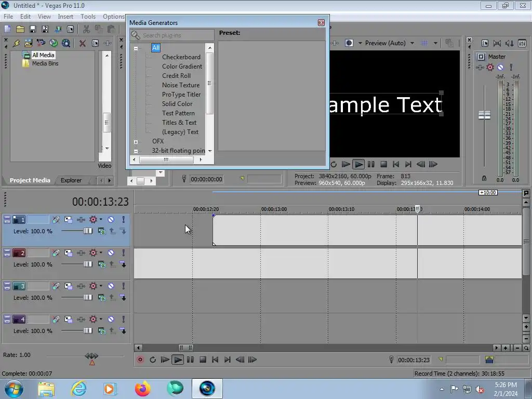Click Dim Output icon in mixer toolbar
This screenshot has height=399, width=532.
coord(509,43)
